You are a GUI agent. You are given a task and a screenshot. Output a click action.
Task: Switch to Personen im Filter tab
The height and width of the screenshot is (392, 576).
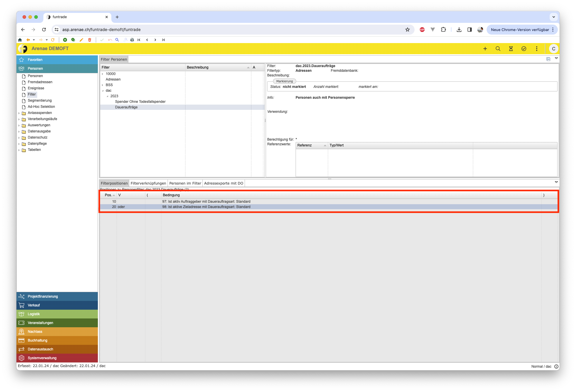pos(185,183)
